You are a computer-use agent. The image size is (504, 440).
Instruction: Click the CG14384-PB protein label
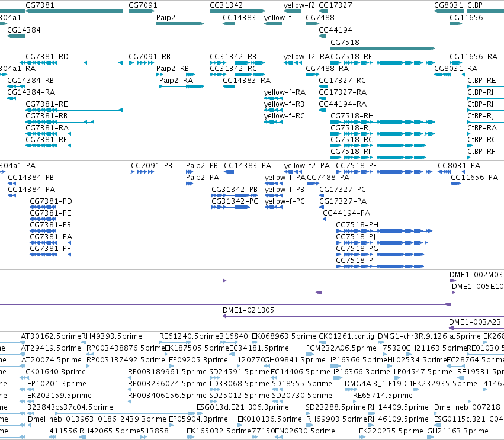pyautogui.click(x=31, y=178)
